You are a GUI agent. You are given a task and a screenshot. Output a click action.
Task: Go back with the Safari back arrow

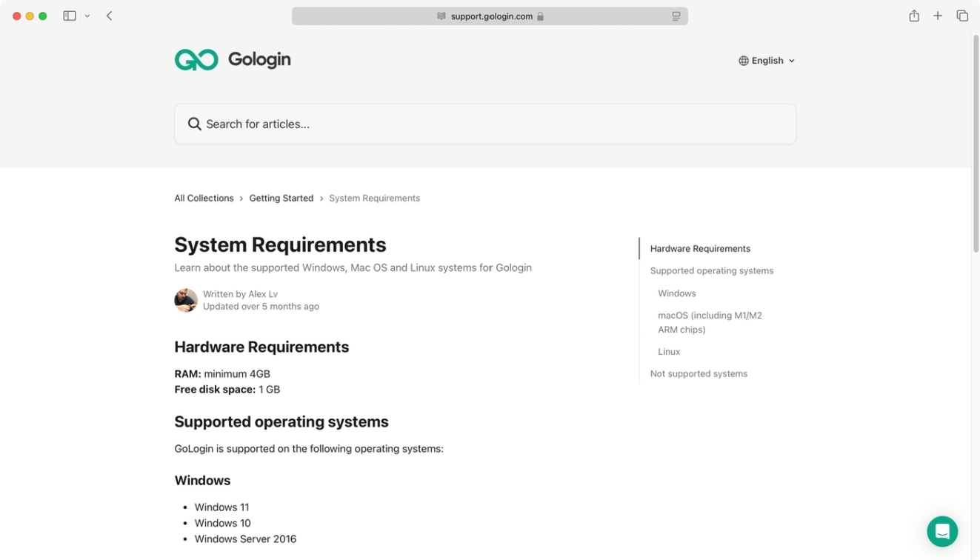coord(109,16)
